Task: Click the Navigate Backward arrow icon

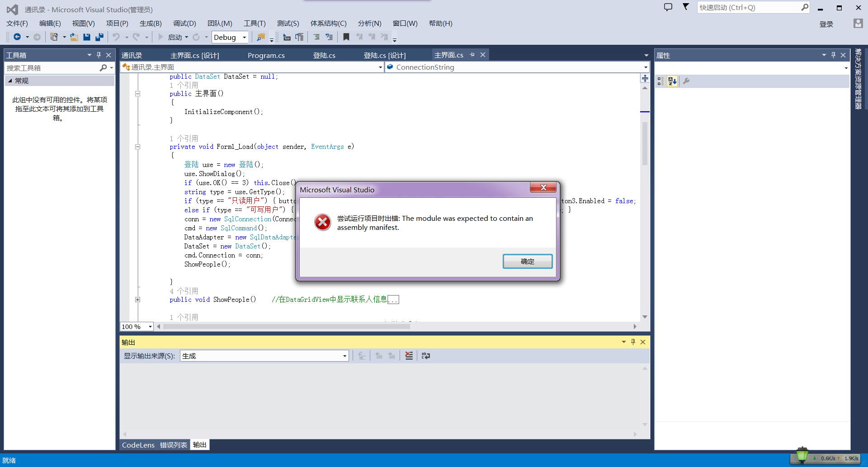Action: (17, 37)
